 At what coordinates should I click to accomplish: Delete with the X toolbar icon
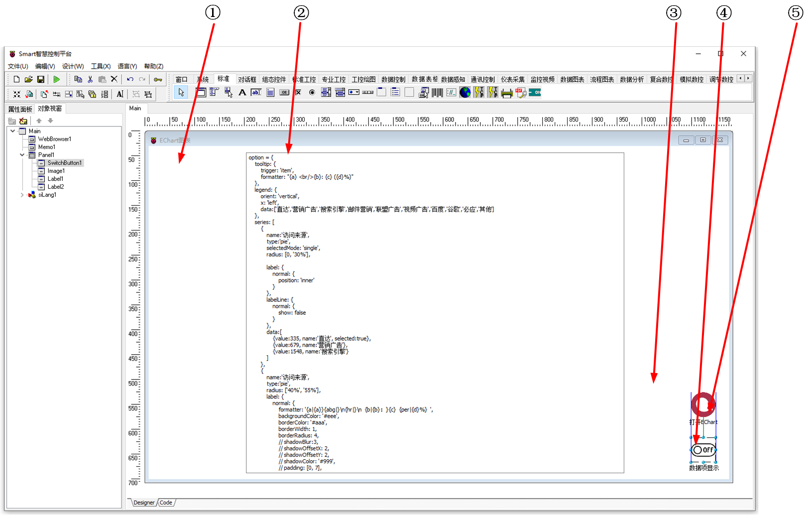[x=114, y=79]
